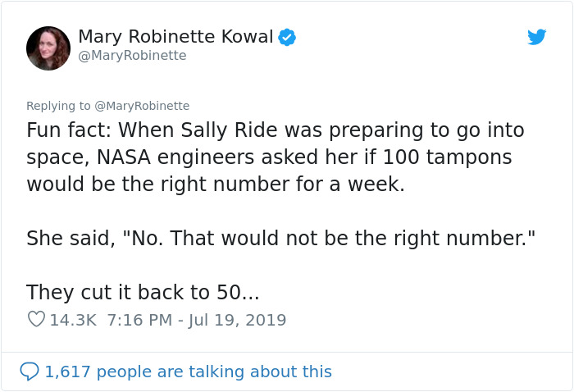The width and height of the screenshot is (574, 392).
Task: Click '100 tampons' in the tweet text
Action: pyautogui.click(x=448, y=157)
